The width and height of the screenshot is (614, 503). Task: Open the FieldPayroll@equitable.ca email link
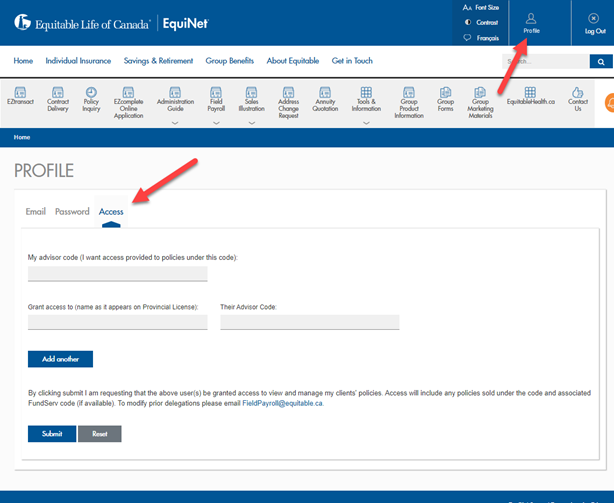(282, 403)
